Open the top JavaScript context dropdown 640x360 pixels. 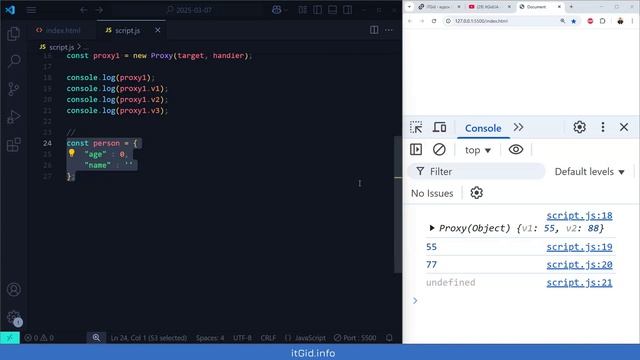[478, 150]
